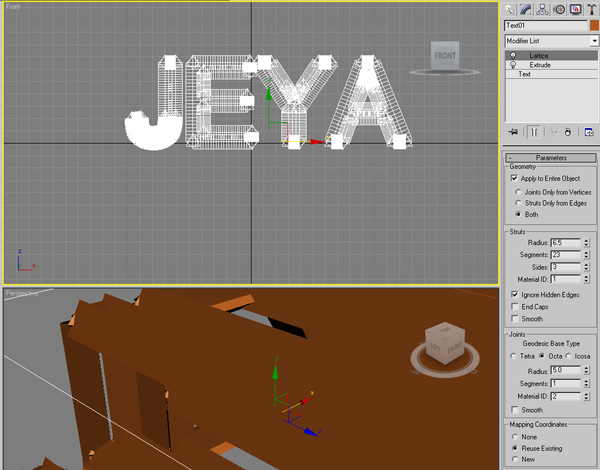Adjust Joints Segments spinner
The width and height of the screenshot is (600, 470).
click(x=586, y=383)
